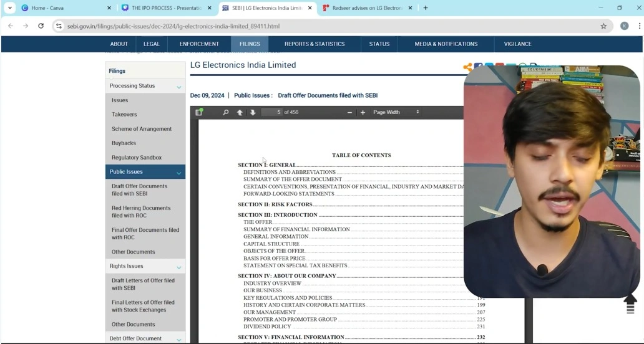Open Buybacks in the sidebar
The height and width of the screenshot is (344, 644).
pos(124,143)
